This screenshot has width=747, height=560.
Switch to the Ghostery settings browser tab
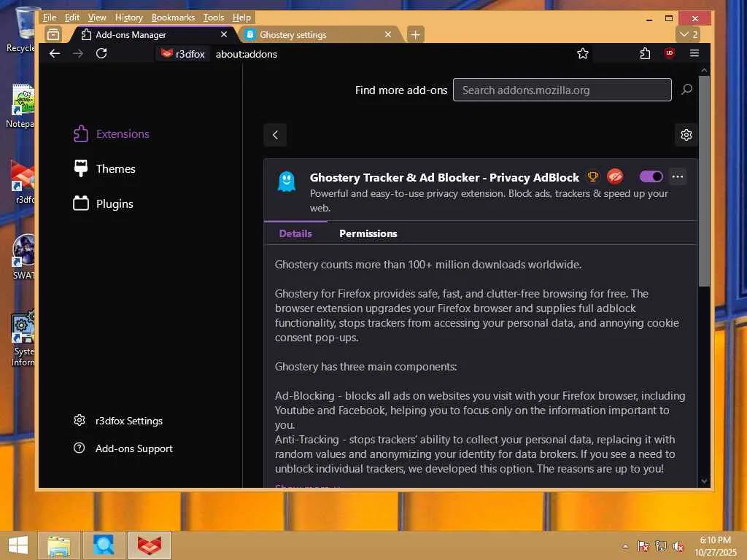320,35
